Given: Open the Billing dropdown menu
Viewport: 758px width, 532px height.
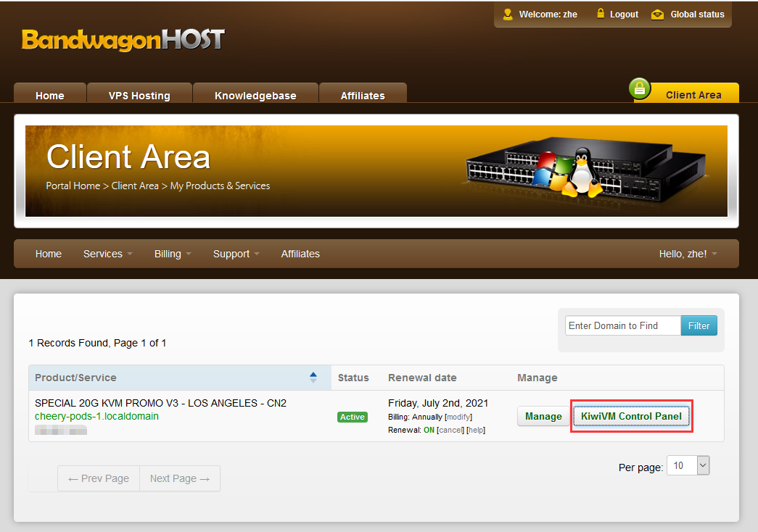Looking at the screenshot, I should click(x=173, y=254).
